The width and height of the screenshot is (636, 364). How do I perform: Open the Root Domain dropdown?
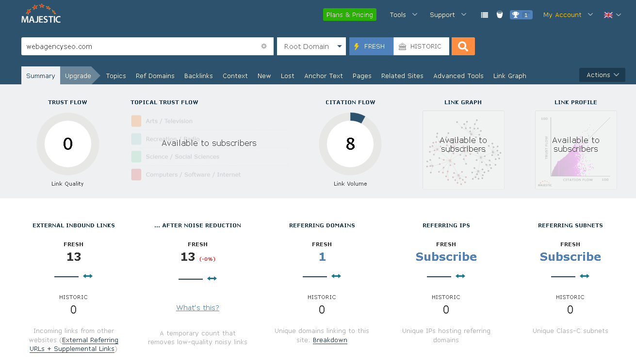tap(311, 46)
